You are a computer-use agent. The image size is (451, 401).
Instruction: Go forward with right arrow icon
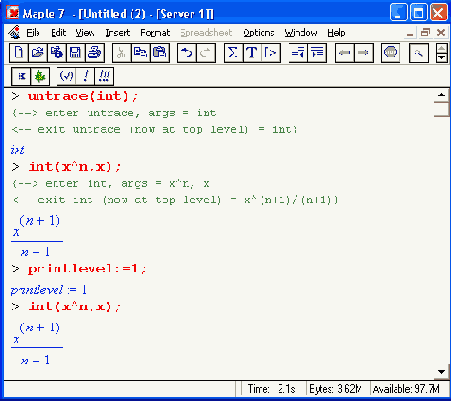(363, 53)
